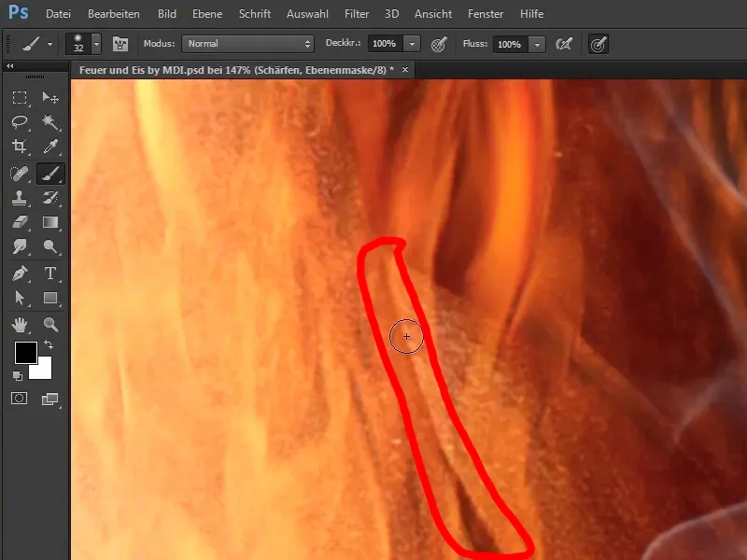The width and height of the screenshot is (747, 560).
Task: Select the Hand tool
Action: pyautogui.click(x=20, y=325)
